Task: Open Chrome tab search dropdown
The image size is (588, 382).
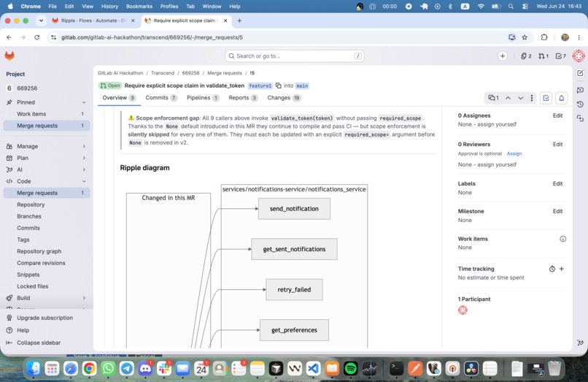Action: [x=41, y=20]
